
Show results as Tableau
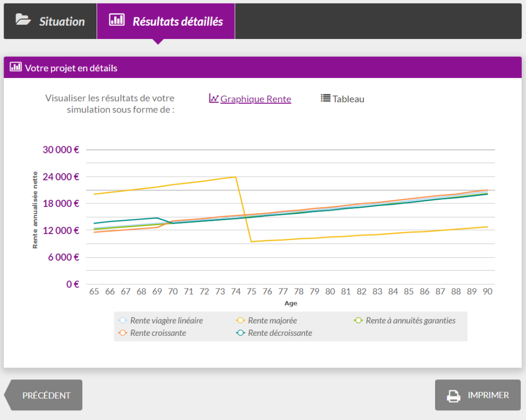coord(348,99)
